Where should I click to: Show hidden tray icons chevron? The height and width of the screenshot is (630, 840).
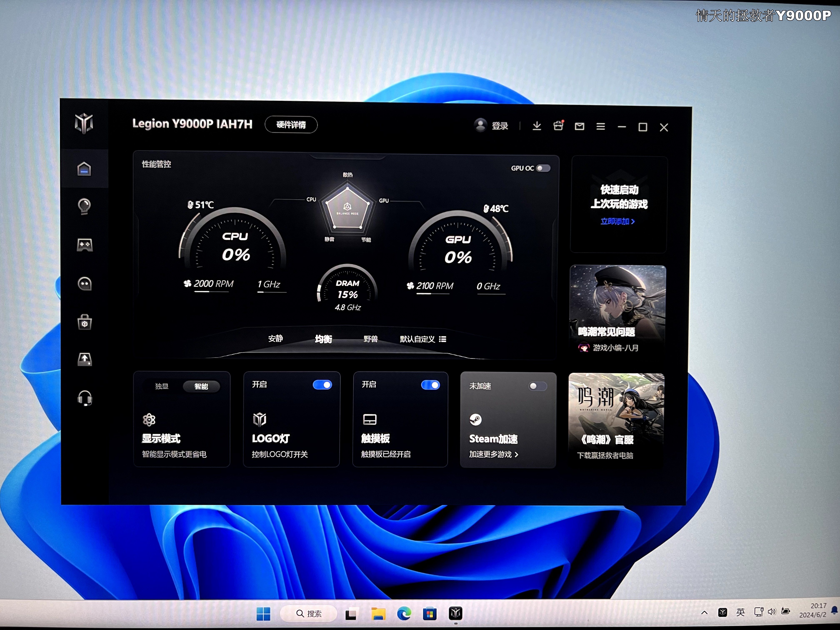click(704, 612)
